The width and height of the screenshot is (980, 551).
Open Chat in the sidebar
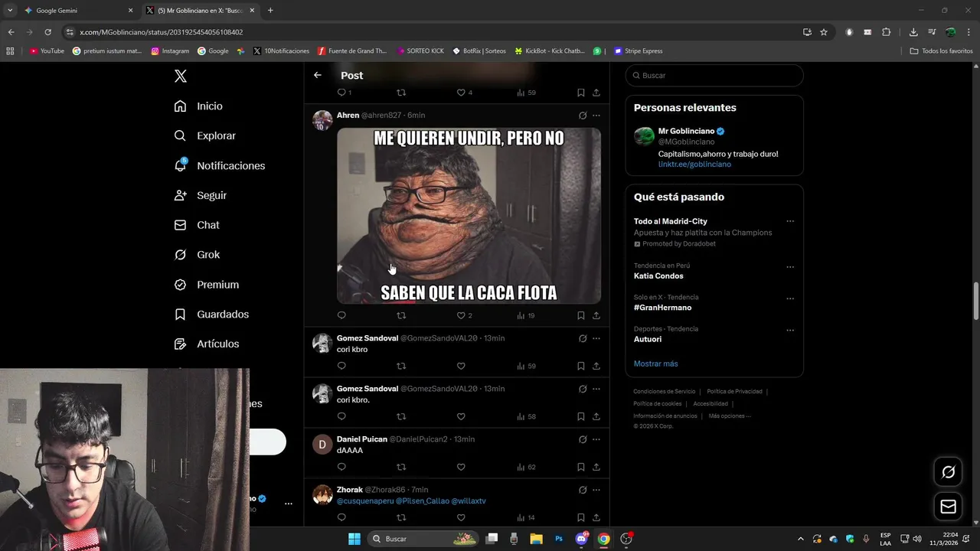pos(197,225)
